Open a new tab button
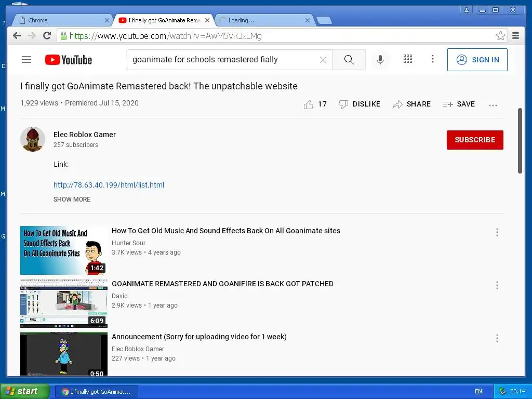This screenshot has width=532, height=399. click(324, 21)
